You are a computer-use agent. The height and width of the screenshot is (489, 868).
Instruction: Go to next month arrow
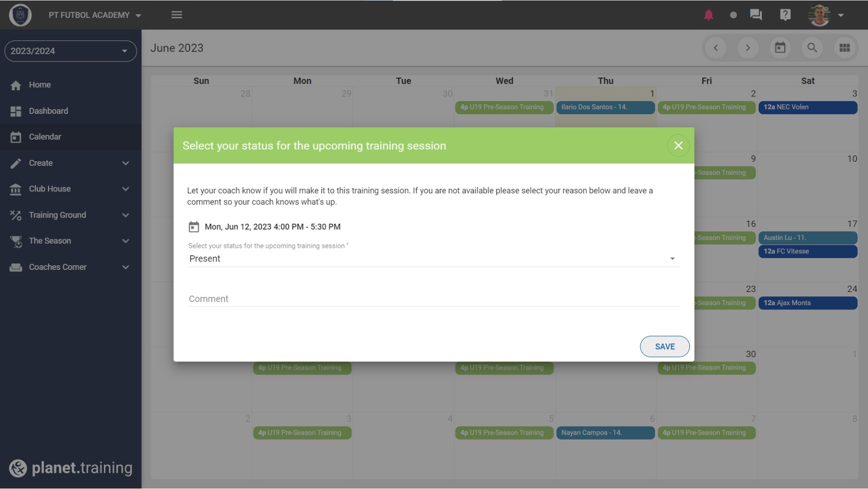[748, 48]
